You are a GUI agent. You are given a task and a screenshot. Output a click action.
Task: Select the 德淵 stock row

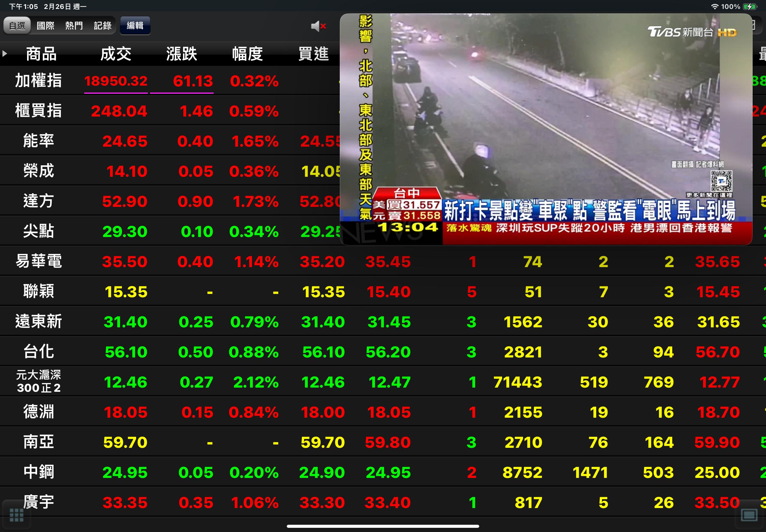coord(383,412)
